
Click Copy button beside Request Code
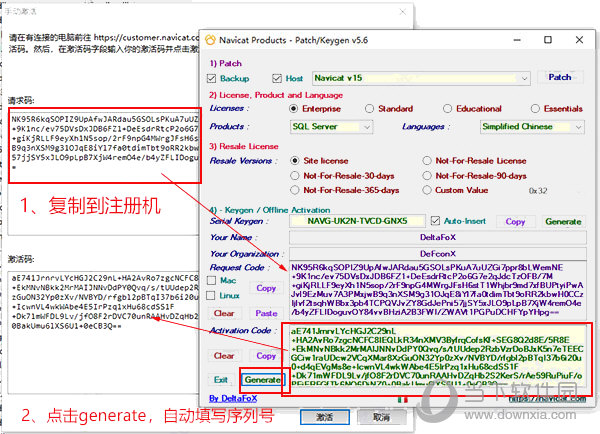tap(266, 288)
